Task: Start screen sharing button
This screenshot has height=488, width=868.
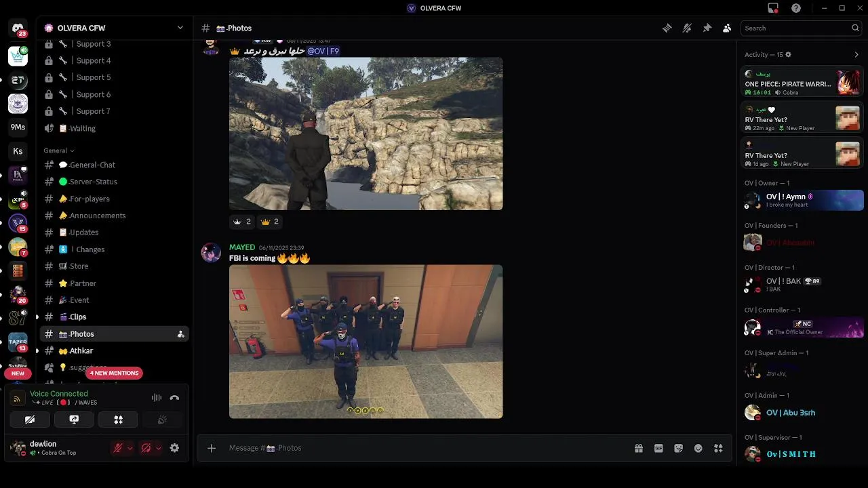Action: tap(74, 420)
